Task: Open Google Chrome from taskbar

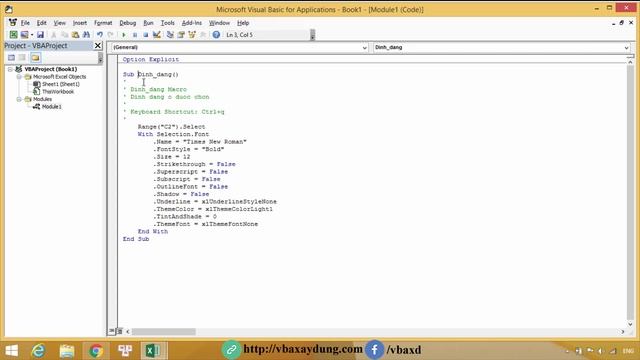Action: 96,351
